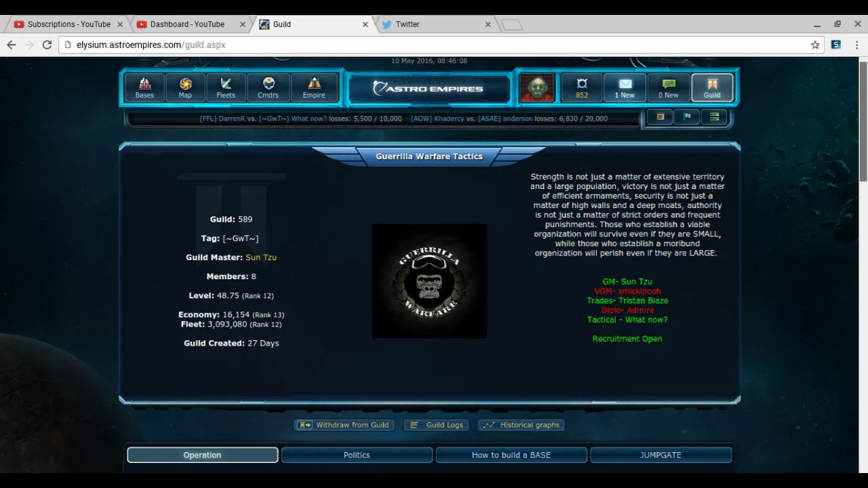The height and width of the screenshot is (488, 868).
Task: Open Historical graphs
Action: point(522,425)
